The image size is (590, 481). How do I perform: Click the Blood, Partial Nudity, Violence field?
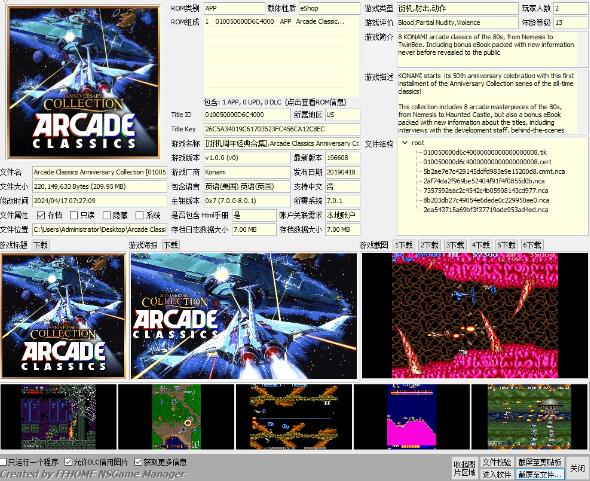[458, 22]
